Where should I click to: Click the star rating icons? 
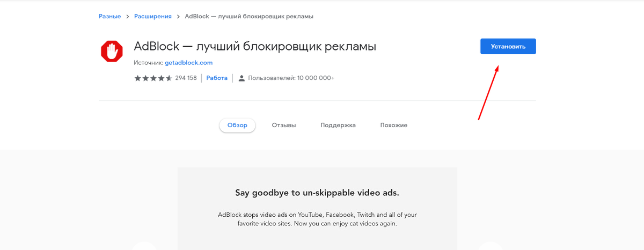point(153,78)
